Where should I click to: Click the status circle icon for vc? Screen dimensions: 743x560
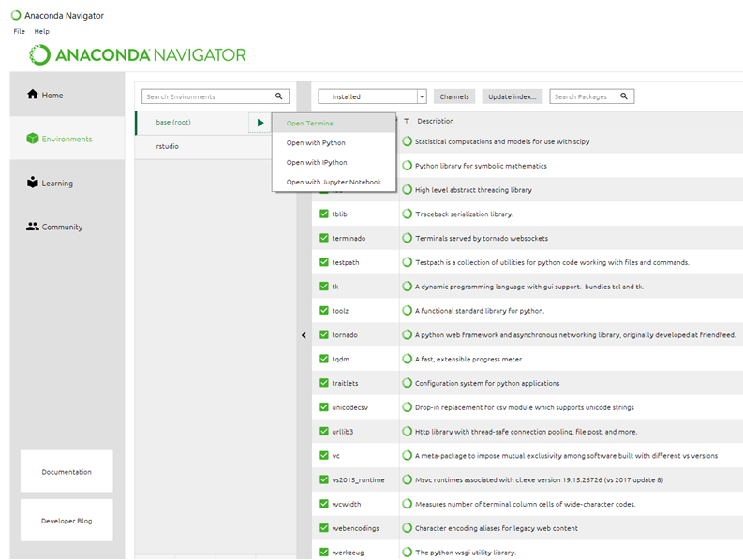(407, 455)
